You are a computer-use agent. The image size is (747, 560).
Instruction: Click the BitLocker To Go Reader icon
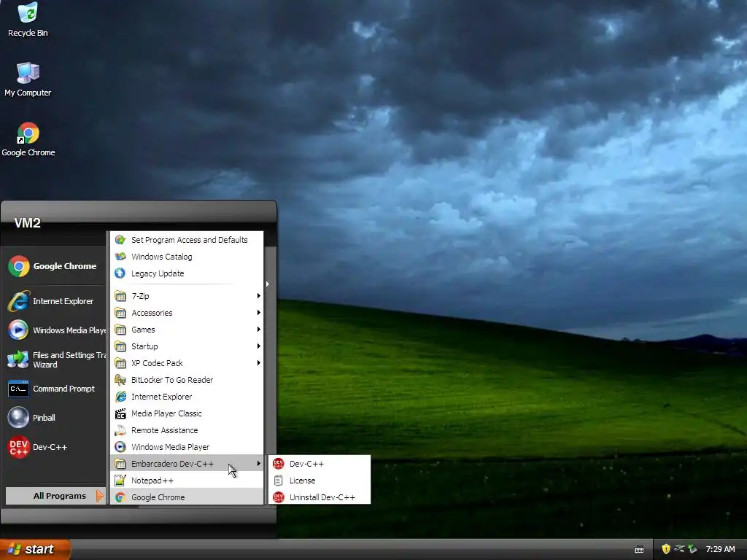pos(120,380)
